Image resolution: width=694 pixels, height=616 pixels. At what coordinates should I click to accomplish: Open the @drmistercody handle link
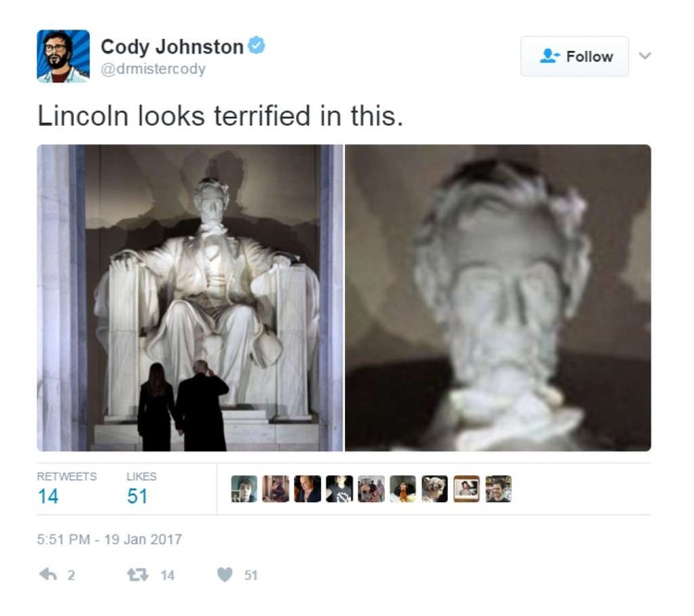[153, 69]
